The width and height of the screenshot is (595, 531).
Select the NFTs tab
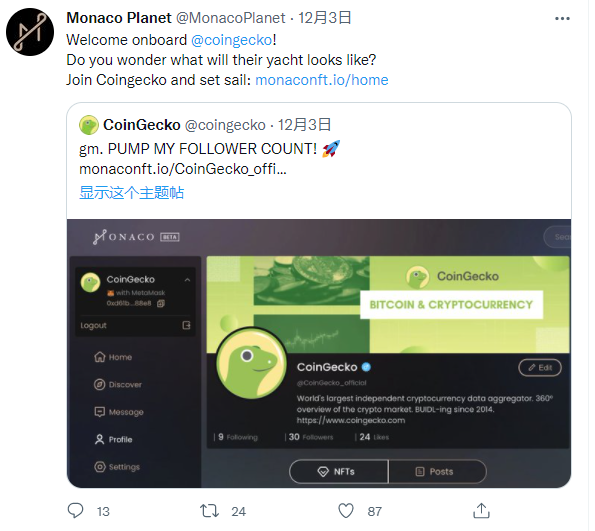click(339, 472)
